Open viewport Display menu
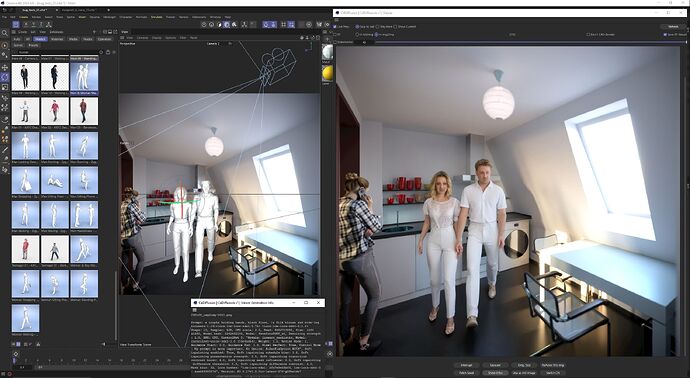The height and width of the screenshot is (378, 690). 157,38
